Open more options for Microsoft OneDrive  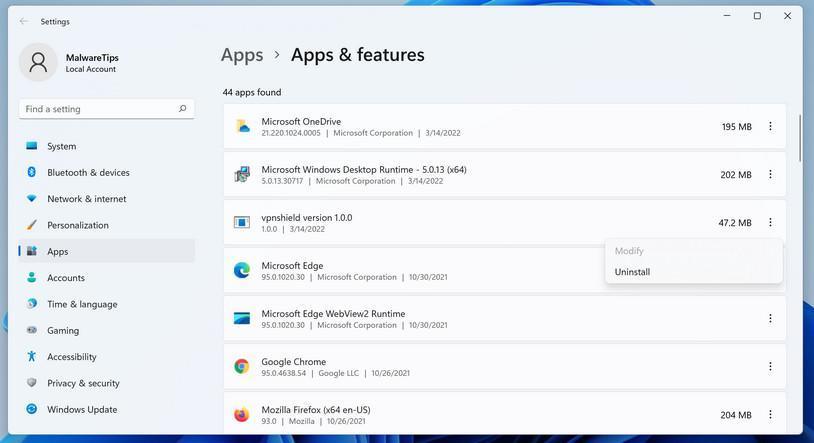[x=770, y=126]
